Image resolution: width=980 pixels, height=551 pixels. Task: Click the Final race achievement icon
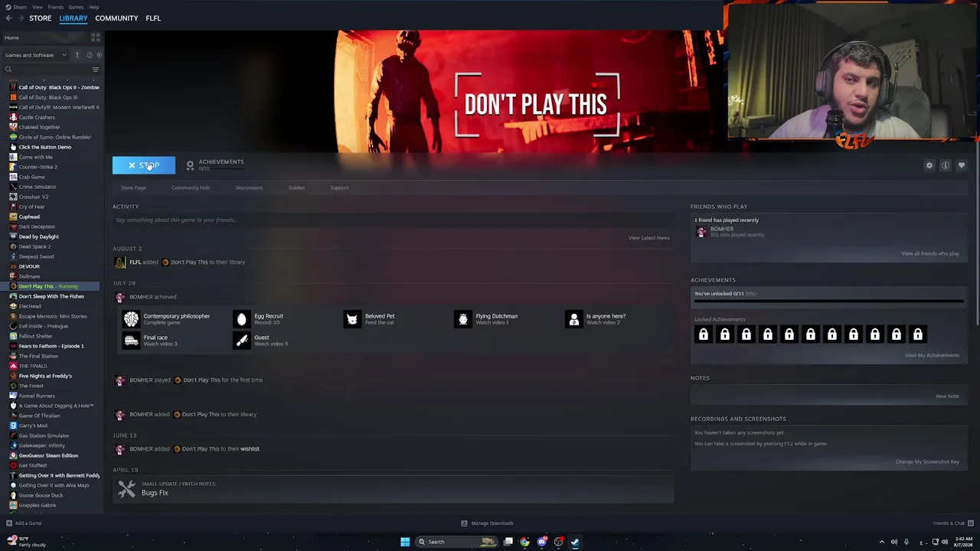131,341
